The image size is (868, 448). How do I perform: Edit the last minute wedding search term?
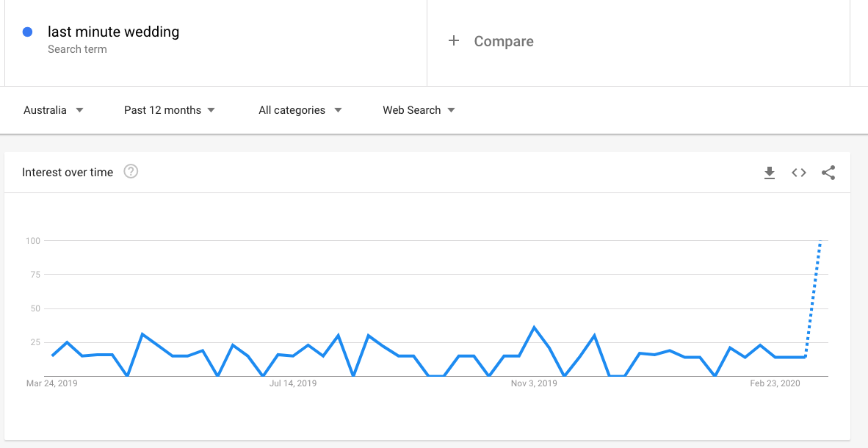[x=114, y=32]
